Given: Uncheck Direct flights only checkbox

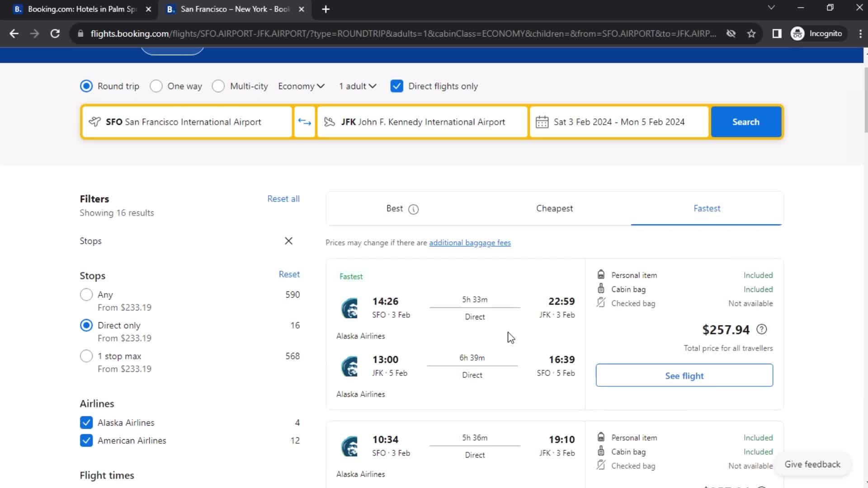Looking at the screenshot, I should coord(396,86).
